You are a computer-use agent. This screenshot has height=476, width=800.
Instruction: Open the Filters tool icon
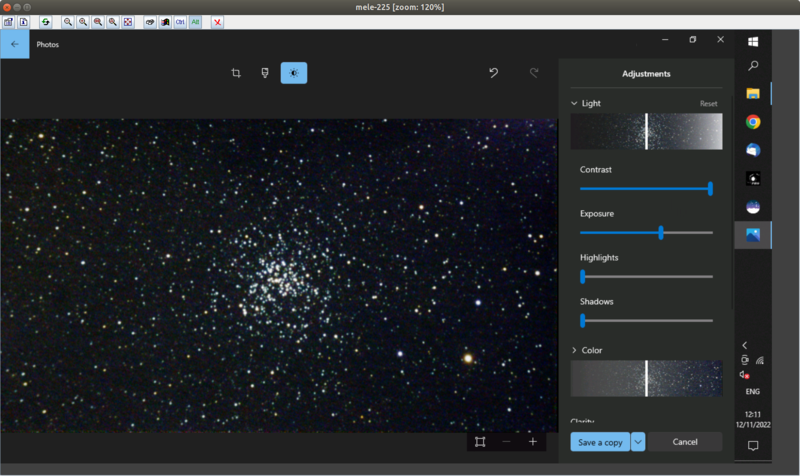pos(265,73)
